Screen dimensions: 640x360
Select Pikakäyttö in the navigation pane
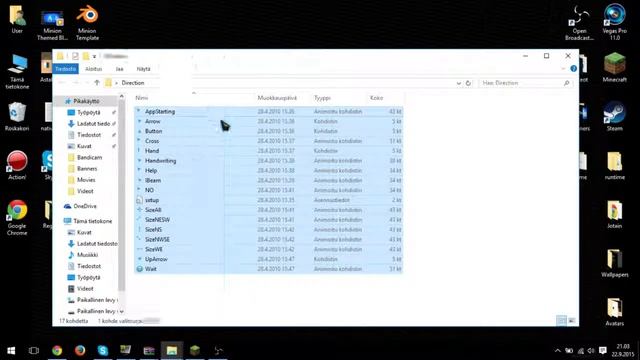click(87, 101)
